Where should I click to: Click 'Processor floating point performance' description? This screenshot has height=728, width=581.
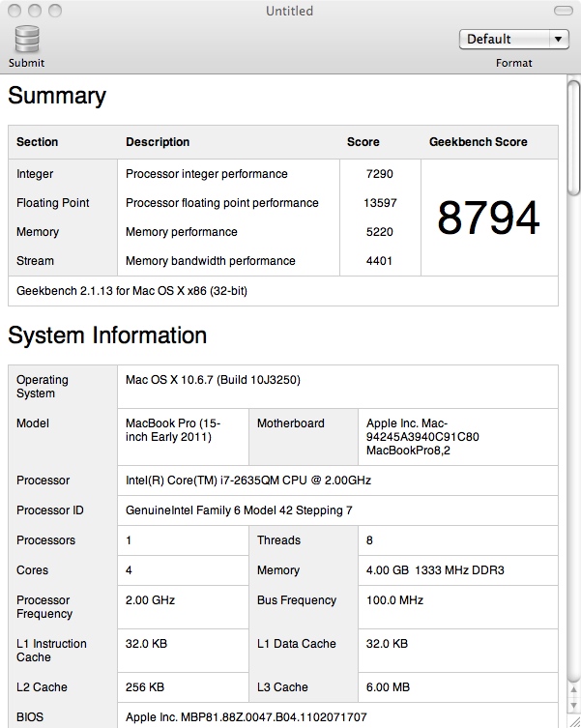coord(222,203)
